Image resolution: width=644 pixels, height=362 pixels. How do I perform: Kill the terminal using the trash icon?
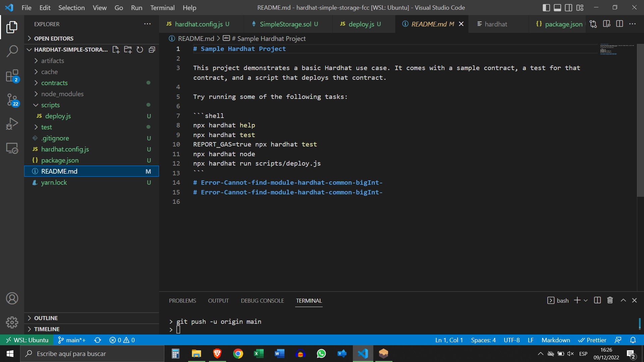610,300
